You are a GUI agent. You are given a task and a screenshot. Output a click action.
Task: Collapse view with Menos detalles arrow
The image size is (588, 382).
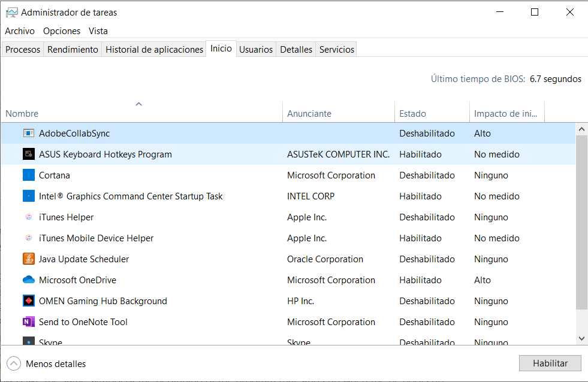(13, 363)
